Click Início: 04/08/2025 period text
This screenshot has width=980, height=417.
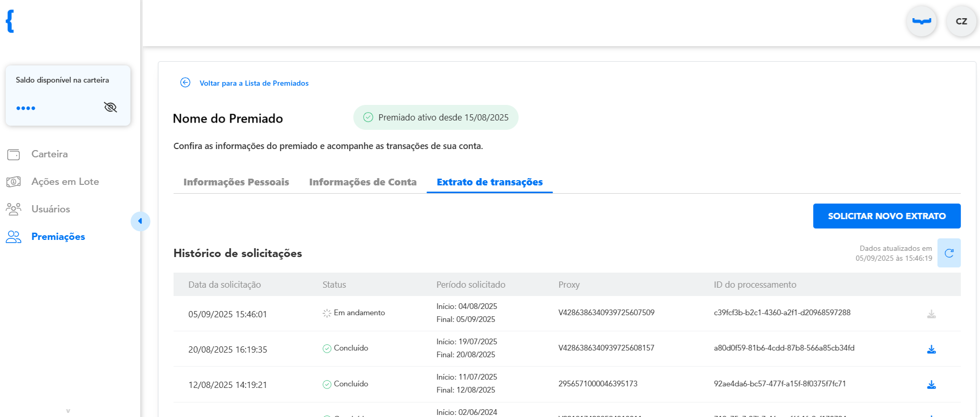coord(467,306)
